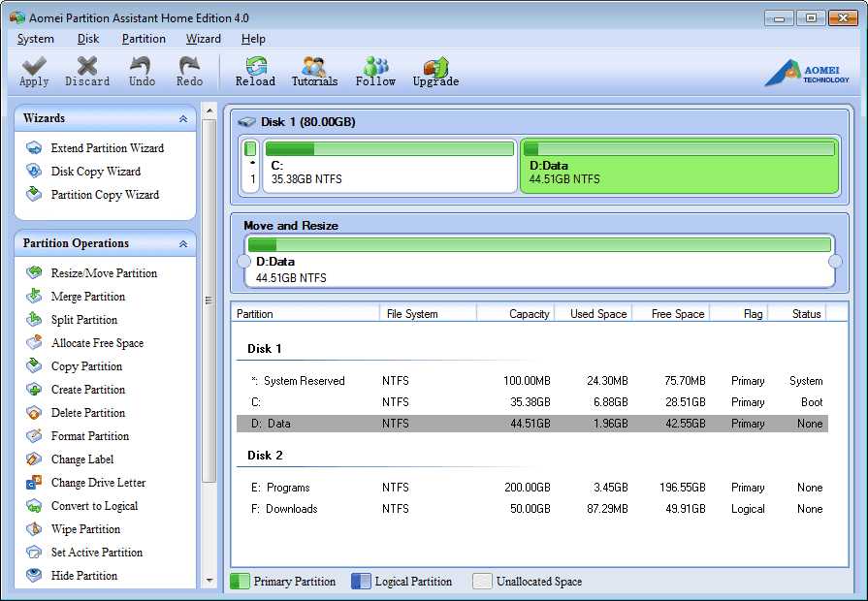Click the Upgrade toolbar icon
The image size is (868, 601).
[x=435, y=66]
